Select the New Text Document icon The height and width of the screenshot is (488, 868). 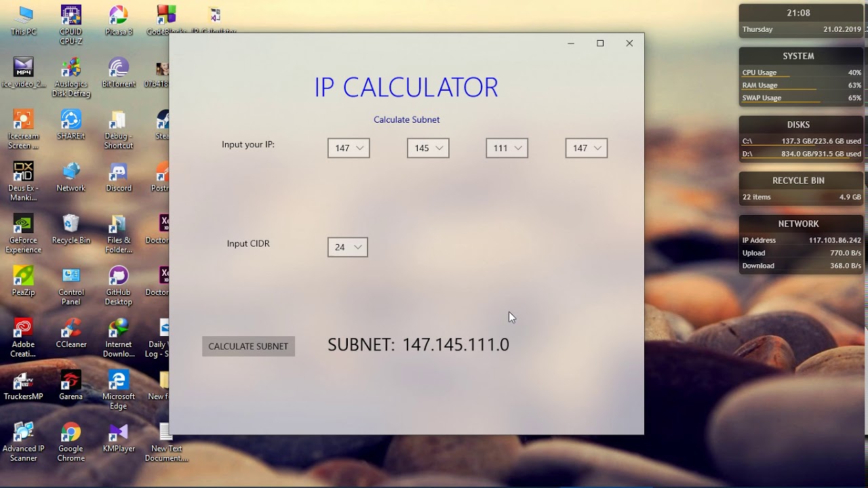[167, 443]
